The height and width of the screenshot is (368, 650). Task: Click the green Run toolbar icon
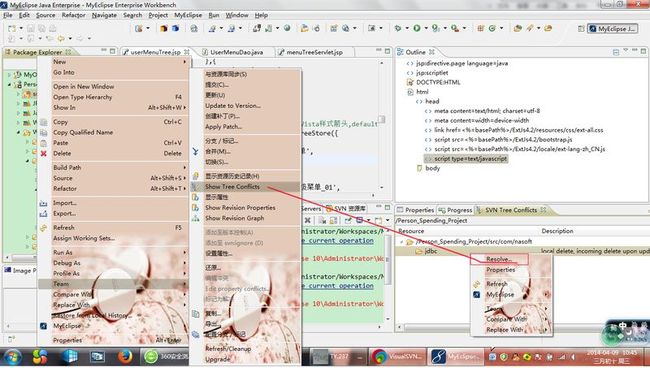[x=417, y=28]
